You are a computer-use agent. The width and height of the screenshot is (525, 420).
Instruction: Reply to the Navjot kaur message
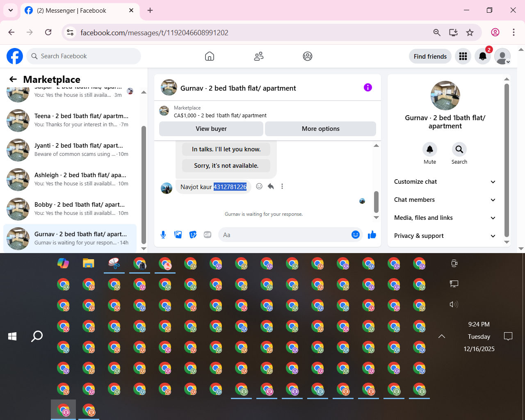point(271,186)
